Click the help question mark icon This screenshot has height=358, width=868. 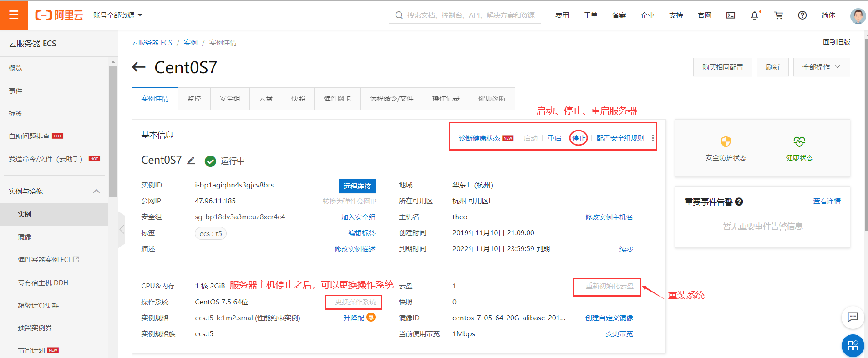tap(802, 15)
